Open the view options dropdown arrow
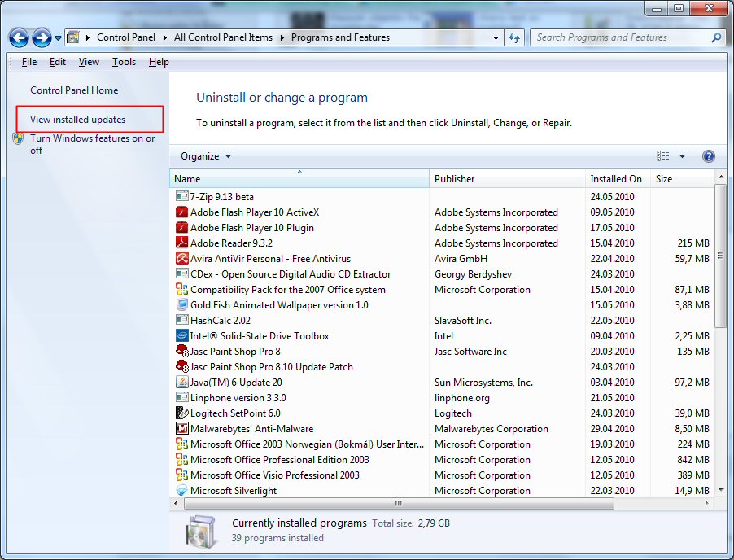This screenshot has height=560, width=734. click(682, 156)
